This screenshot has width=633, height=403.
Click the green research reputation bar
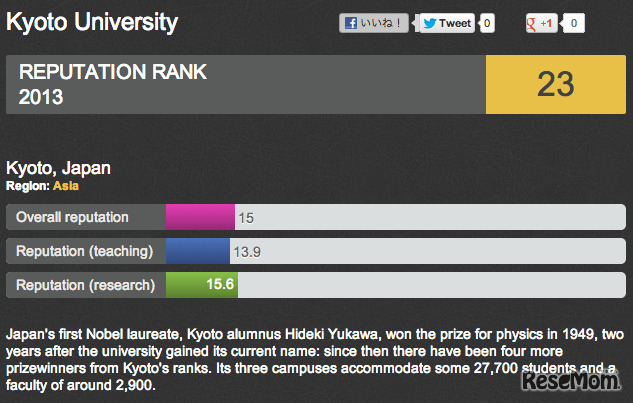[200, 285]
